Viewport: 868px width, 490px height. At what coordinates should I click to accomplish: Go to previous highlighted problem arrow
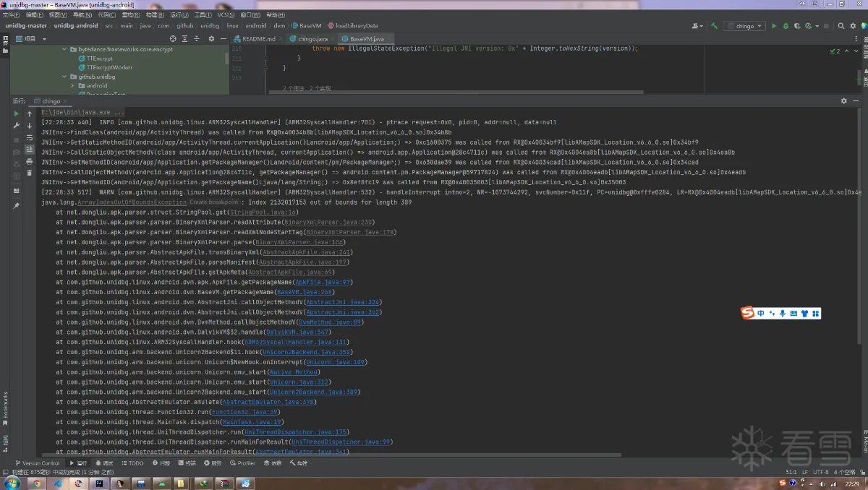click(847, 51)
